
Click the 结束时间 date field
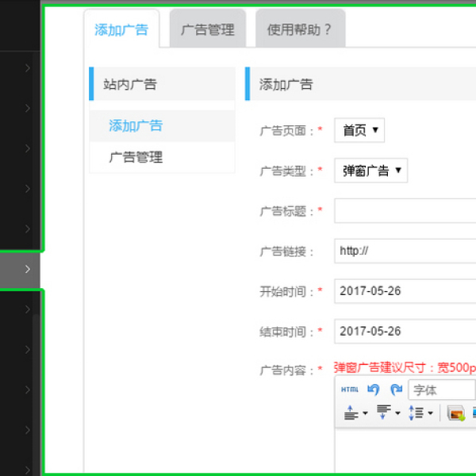(x=405, y=331)
